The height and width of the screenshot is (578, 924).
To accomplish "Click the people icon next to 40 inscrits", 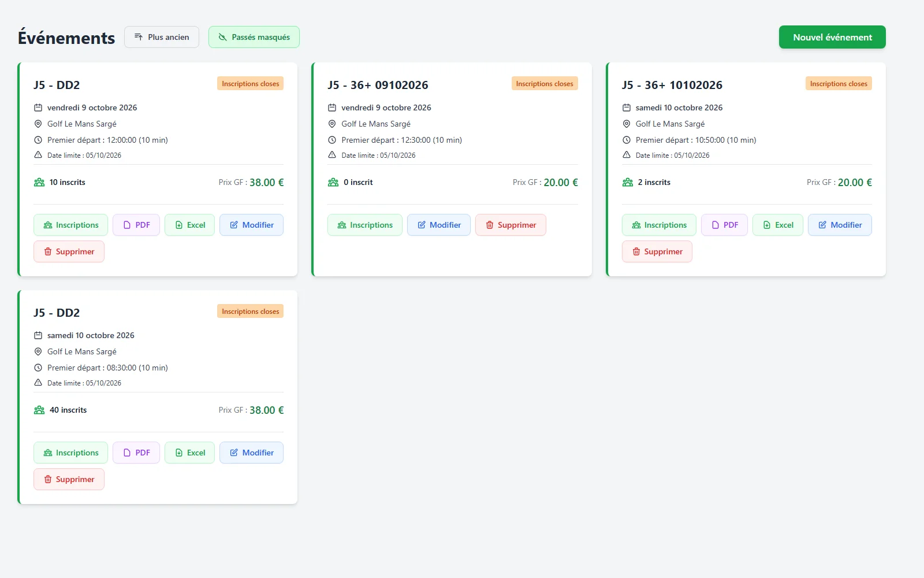I will point(39,410).
